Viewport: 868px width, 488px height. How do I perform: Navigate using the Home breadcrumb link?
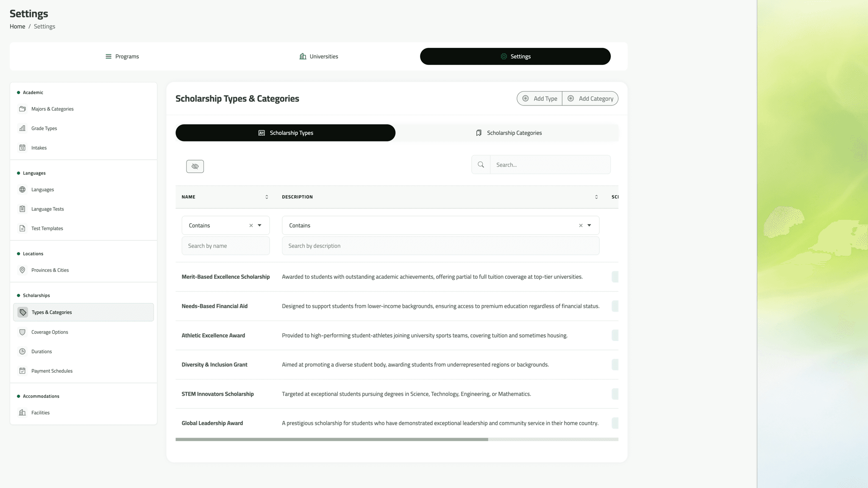point(17,26)
